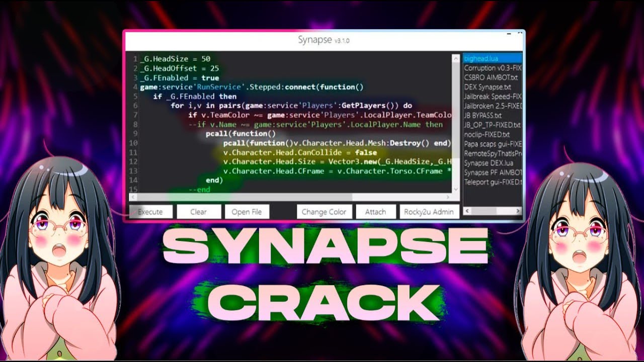The width and height of the screenshot is (644, 362).
Task: Select bighead.lua in the script list
Action: (493, 59)
